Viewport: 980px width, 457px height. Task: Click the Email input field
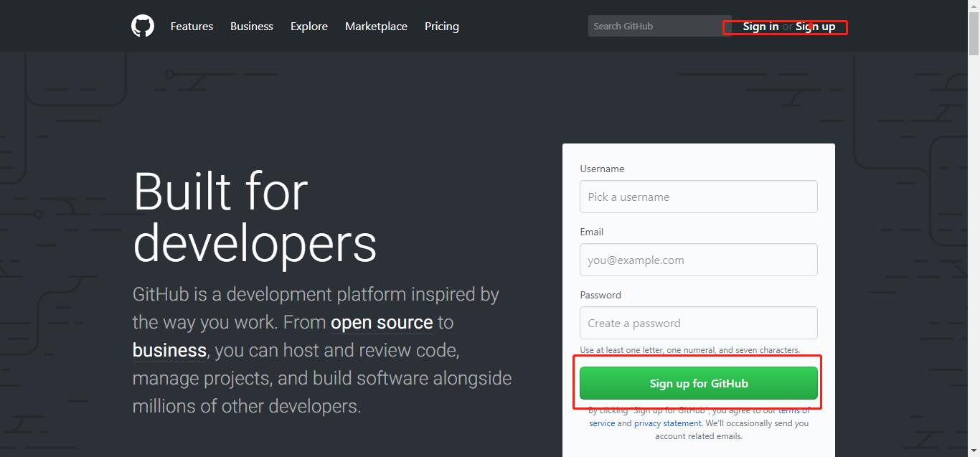pos(699,260)
